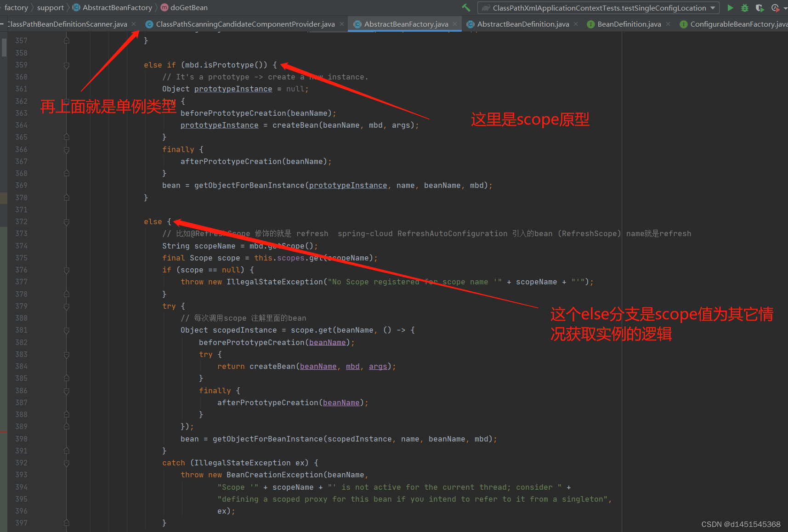Click the AbstractBeanFactory breadcrumb
Screen dimensions: 788x532
(x=117, y=8)
